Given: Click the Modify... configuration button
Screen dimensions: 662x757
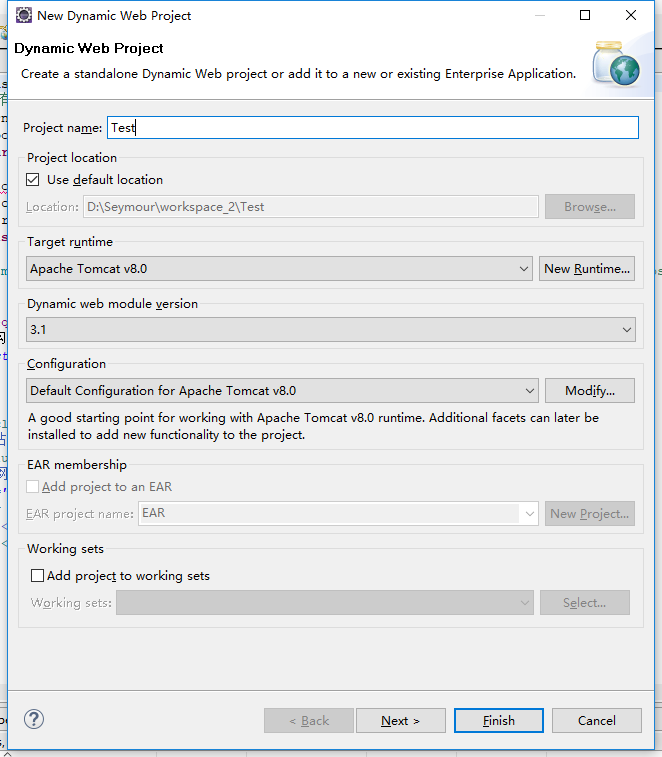Looking at the screenshot, I should (x=590, y=391).
